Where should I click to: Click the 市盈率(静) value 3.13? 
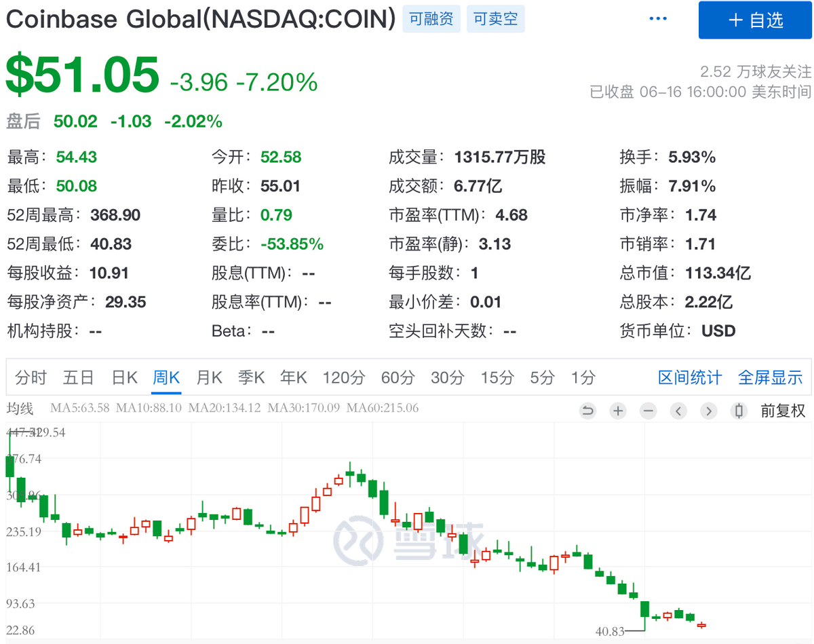coord(495,244)
